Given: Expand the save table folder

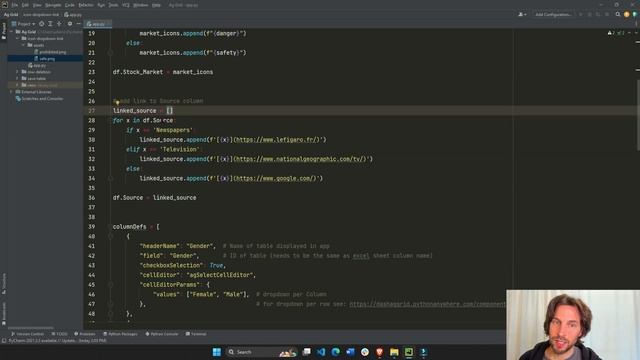Looking at the screenshot, I should click(x=18, y=78).
